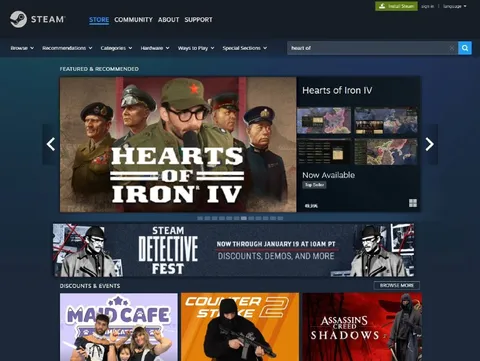Viewport: 480px width, 361px height.
Task: Expand the Recommendations menu
Action: pyautogui.click(x=67, y=48)
